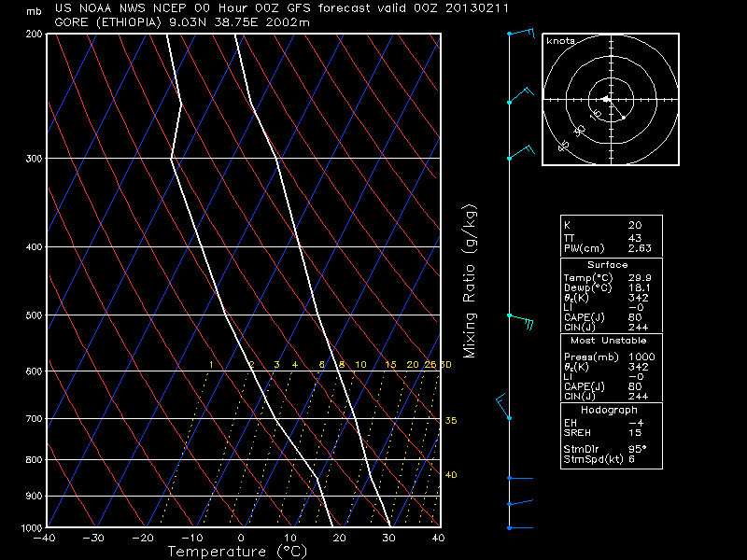Click the -40 temperature axis label

point(44,539)
